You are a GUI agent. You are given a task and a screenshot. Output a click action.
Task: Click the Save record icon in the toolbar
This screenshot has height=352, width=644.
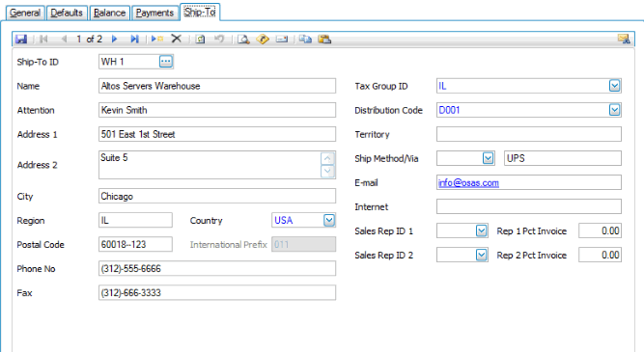pos(21,39)
